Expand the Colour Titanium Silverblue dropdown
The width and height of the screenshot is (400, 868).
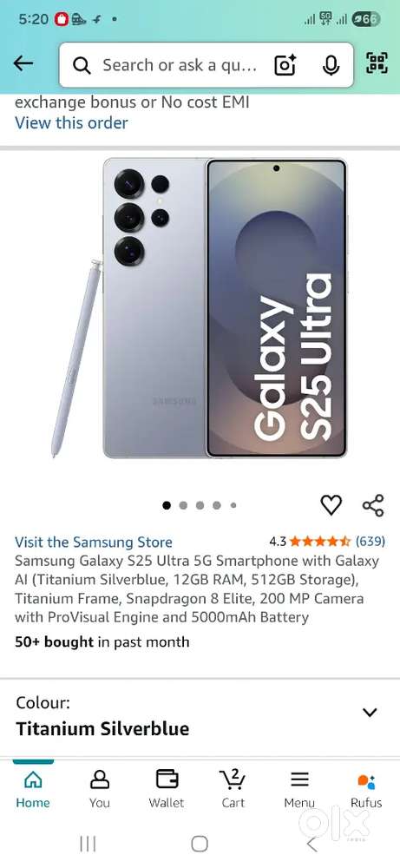pyautogui.click(x=200, y=718)
